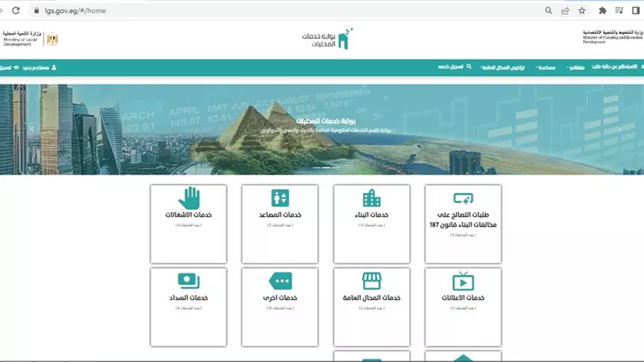Open خدمات اخرى tag icon card

pos(279,307)
